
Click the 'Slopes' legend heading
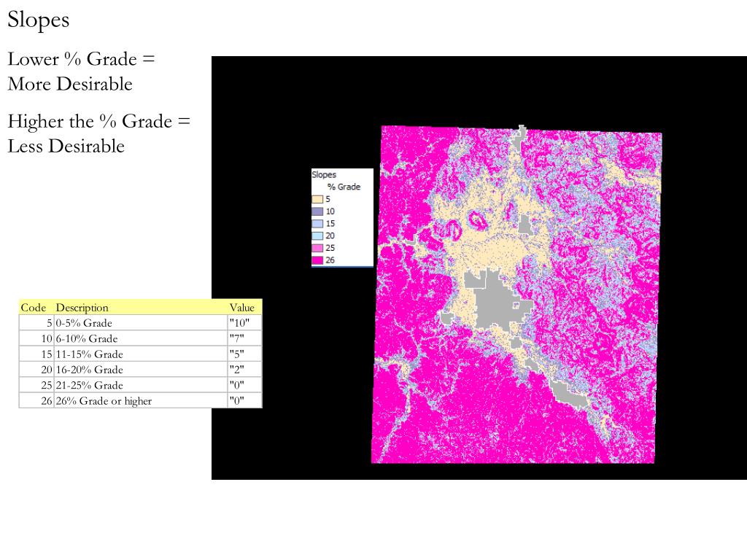coord(324,175)
